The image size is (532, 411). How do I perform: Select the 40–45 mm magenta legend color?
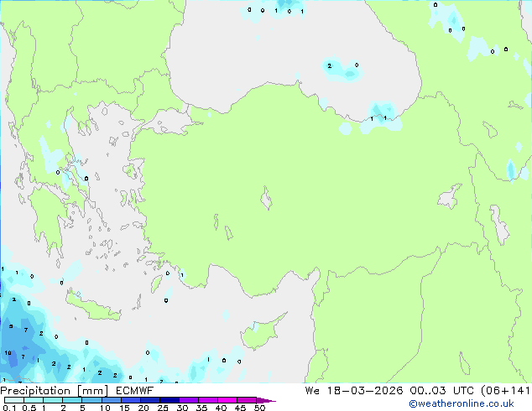click(227, 400)
